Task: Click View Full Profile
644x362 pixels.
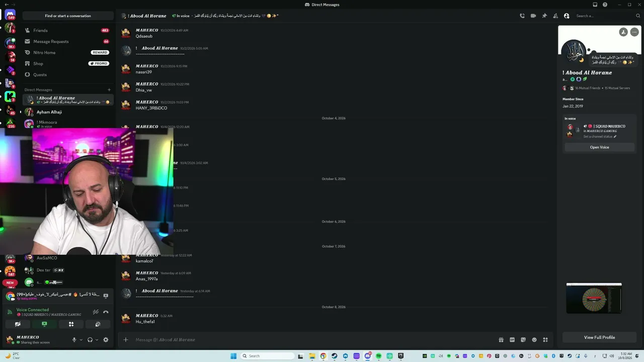Action: [x=599, y=337]
